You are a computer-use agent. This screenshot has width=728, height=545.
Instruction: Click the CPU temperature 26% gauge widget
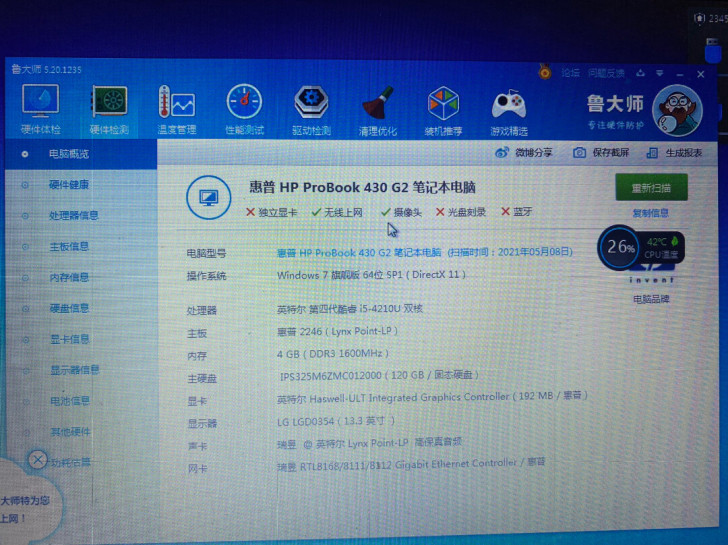pyautogui.click(x=641, y=247)
